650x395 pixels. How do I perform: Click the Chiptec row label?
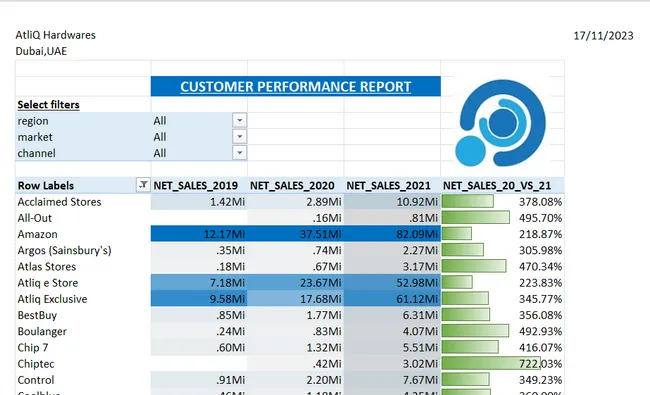(36, 363)
